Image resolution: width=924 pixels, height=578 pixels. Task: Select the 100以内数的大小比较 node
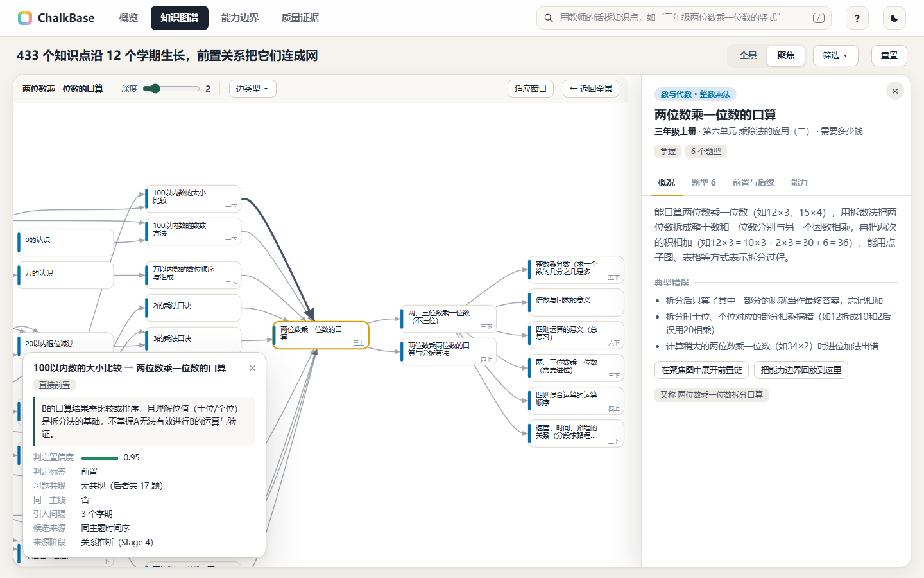[193, 198]
